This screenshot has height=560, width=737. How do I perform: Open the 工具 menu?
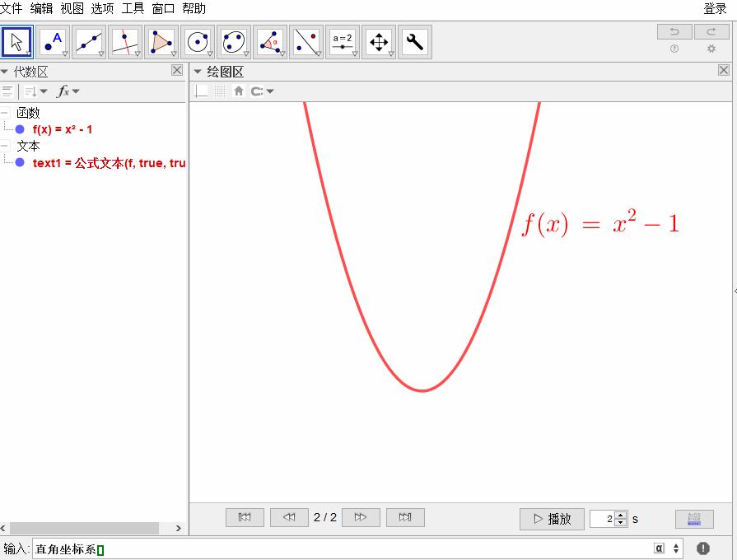click(x=133, y=8)
